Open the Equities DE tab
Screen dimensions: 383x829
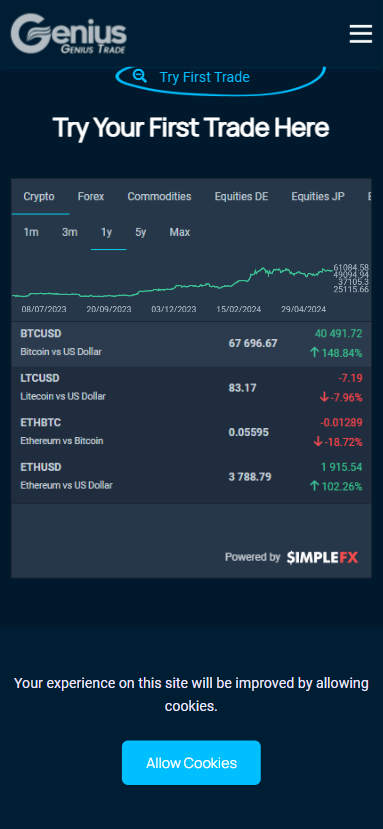click(241, 197)
